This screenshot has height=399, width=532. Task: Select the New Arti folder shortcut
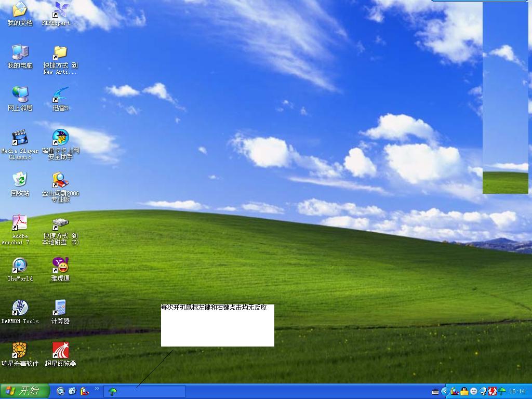(60, 53)
